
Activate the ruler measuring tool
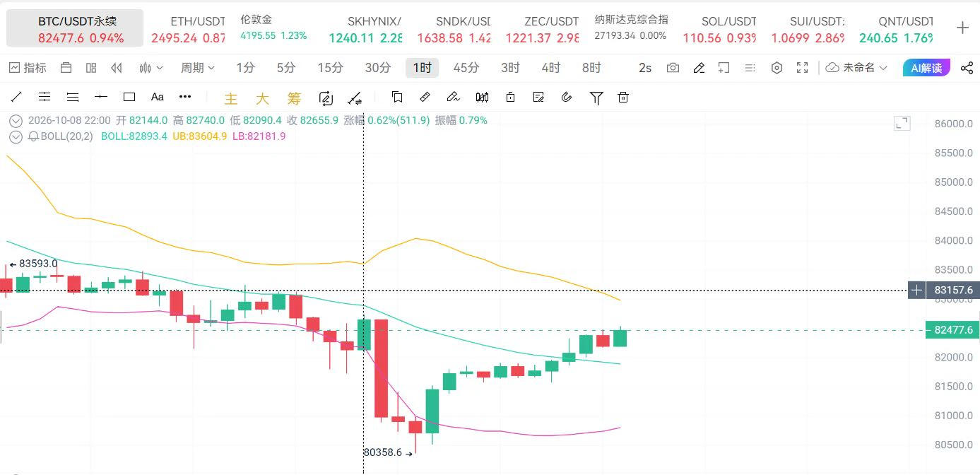425,97
